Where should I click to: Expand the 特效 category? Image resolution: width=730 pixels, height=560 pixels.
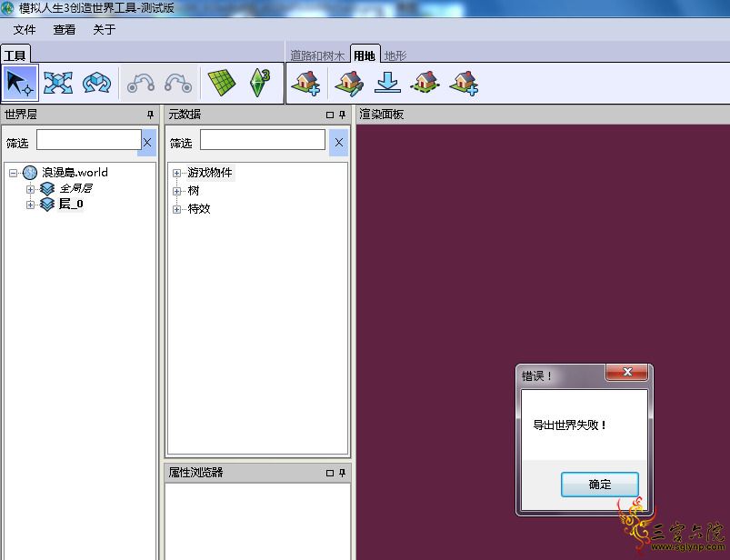[x=176, y=209]
